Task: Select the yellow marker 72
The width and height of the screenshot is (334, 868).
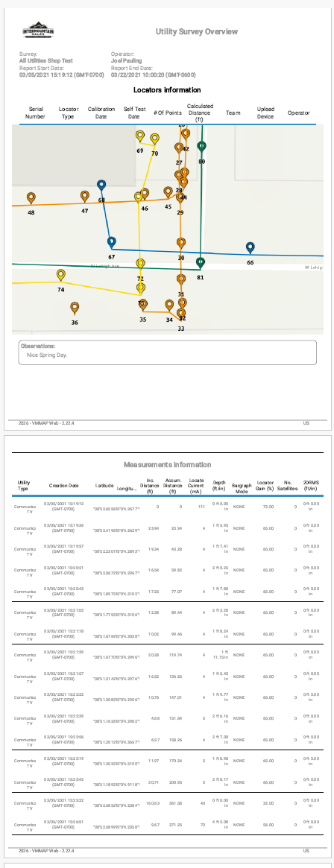Action: click(x=140, y=264)
